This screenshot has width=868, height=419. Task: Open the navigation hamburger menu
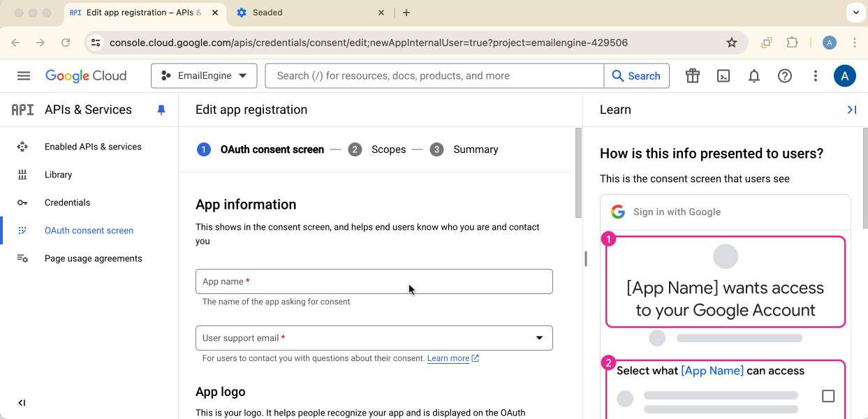23,75
